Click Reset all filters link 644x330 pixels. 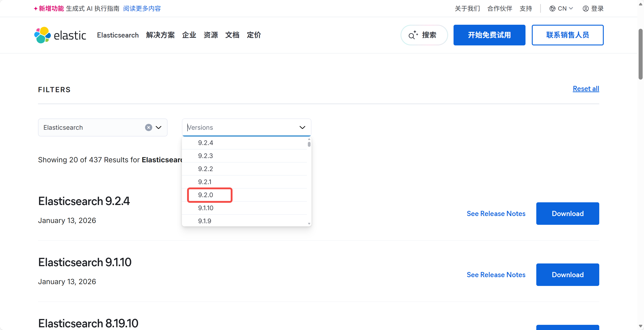(586, 89)
